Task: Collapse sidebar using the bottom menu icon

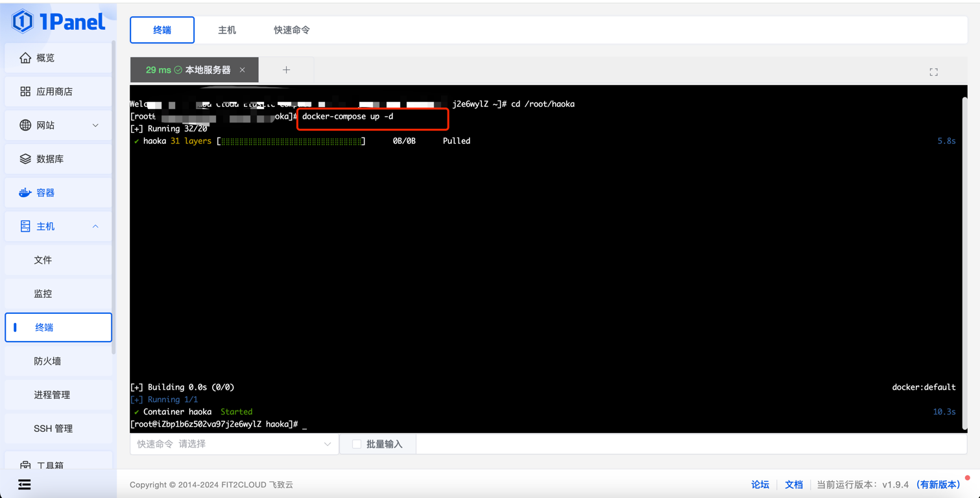Action: tap(25, 484)
